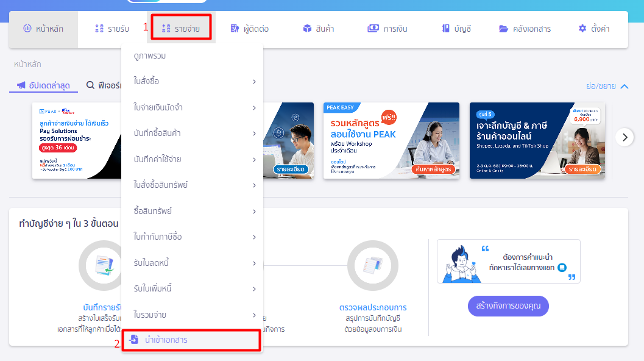The height and width of the screenshot is (361, 644).
Task: Expand the บันทึกซื้อสินค้า submenu chevron
Action: (x=254, y=132)
